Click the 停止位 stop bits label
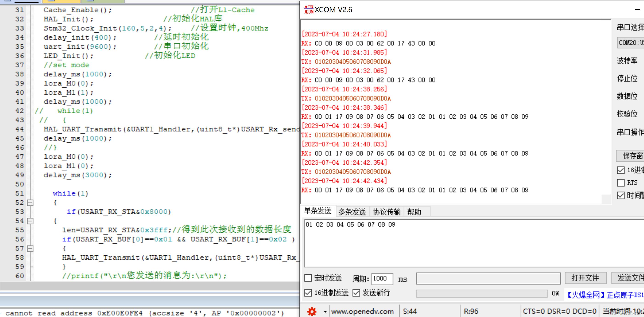Viewport: 644px width, 317px height. point(627,78)
